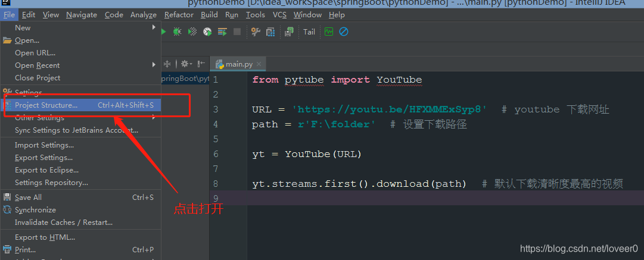
Task: Open the Tools menu
Action: point(256,15)
